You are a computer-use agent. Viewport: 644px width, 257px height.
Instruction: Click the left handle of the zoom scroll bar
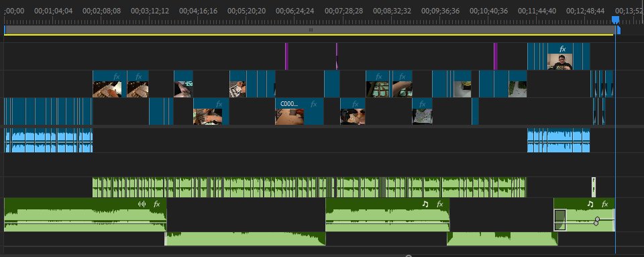click(5, 30)
